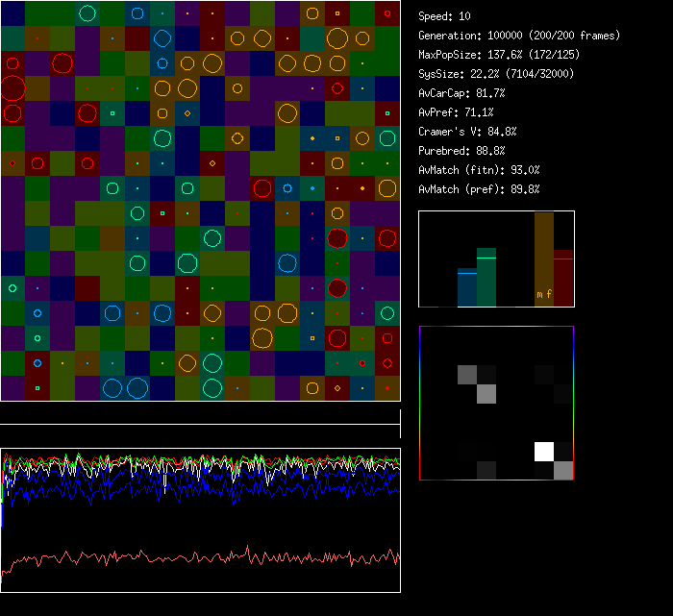The height and width of the screenshot is (616, 673).
Task: Click the empty horizontal strip below the grid
Action: pyautogui.click(x=200, y=414)
